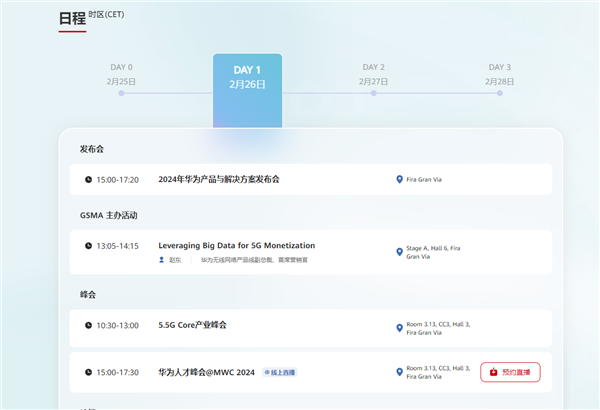
Task: Click clock icon beside 15:00-17:30
Action: point(88,372)
